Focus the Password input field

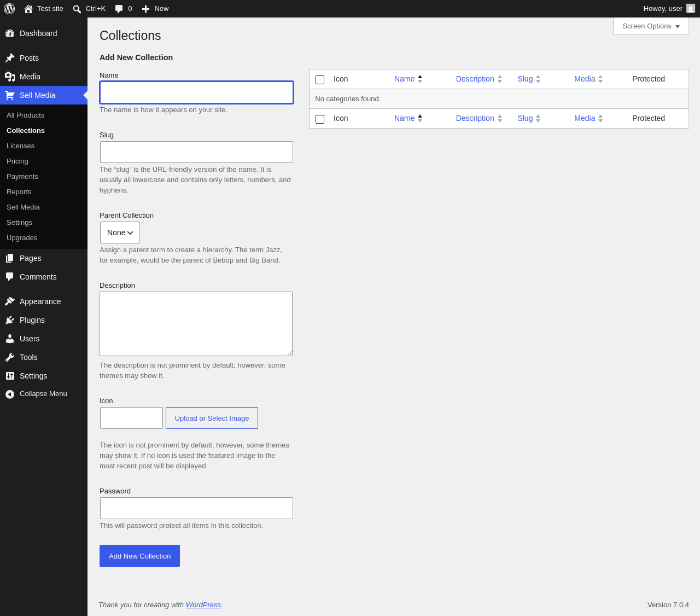(196, 508)
